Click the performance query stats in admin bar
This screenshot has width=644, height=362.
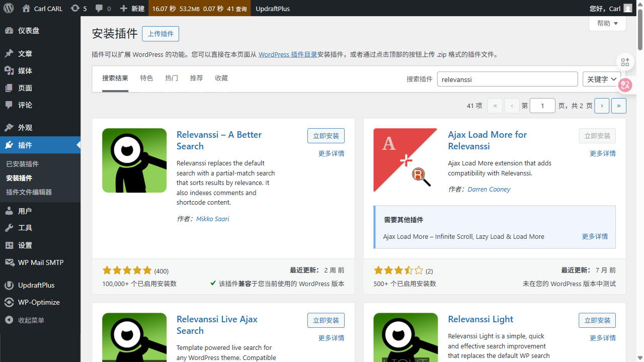click(200, 8)
